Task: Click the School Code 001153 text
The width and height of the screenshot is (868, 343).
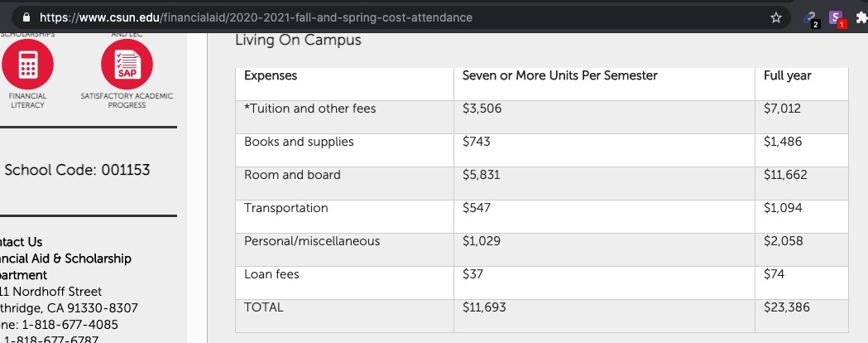Action: click(x=78, y=170)
